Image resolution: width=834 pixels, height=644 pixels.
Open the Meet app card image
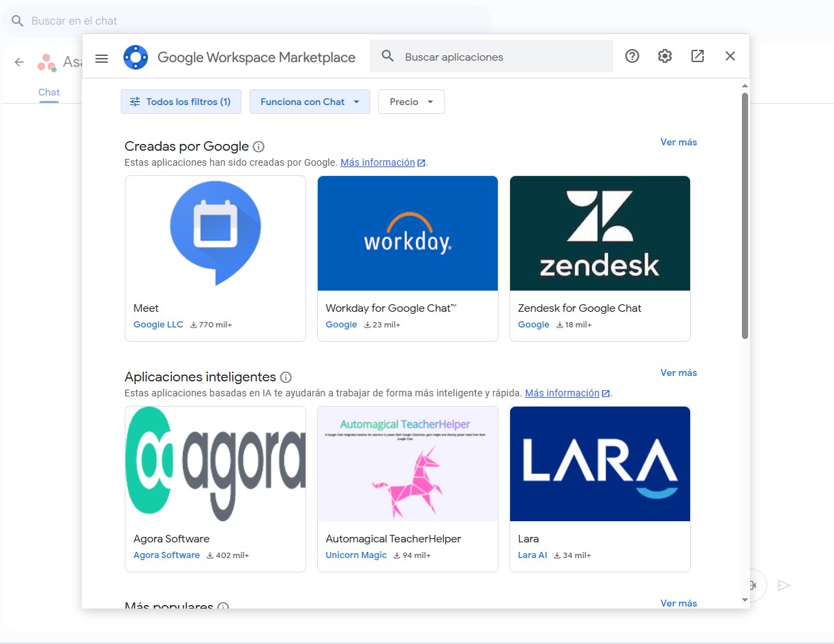click(215, 233)
